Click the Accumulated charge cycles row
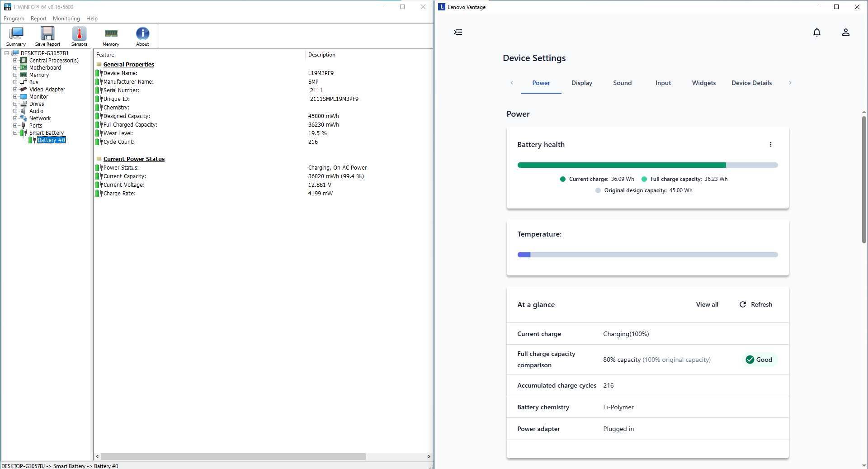Screen dimensions: 868x469 [x=647, y=385]
